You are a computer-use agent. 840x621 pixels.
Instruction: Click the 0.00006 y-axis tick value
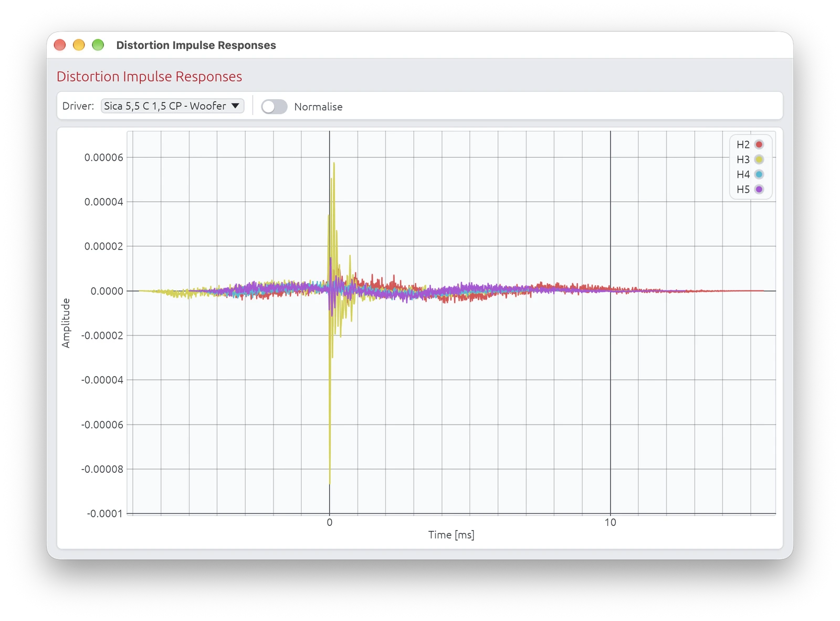[x=103, y=158]
